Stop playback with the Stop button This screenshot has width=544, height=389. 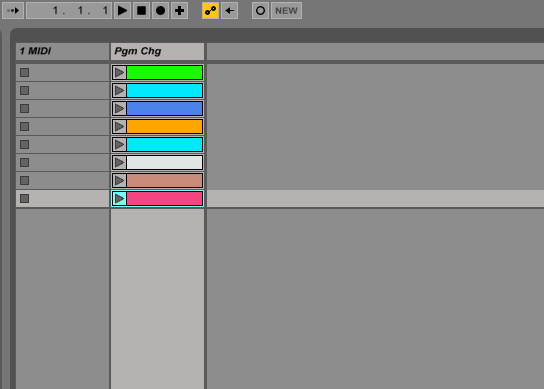coord(141,11)
